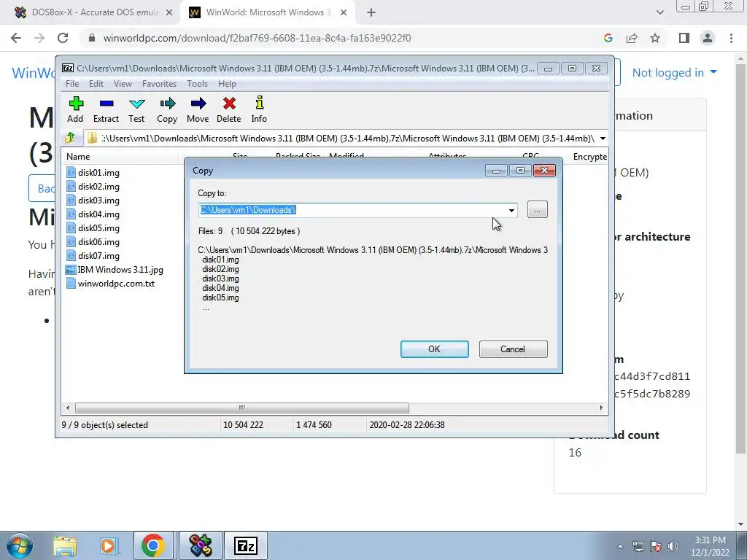The width and height of the screenshot is (747, 560).
Task: Open the Chrome three-dot menu
Action: (731, 38)
